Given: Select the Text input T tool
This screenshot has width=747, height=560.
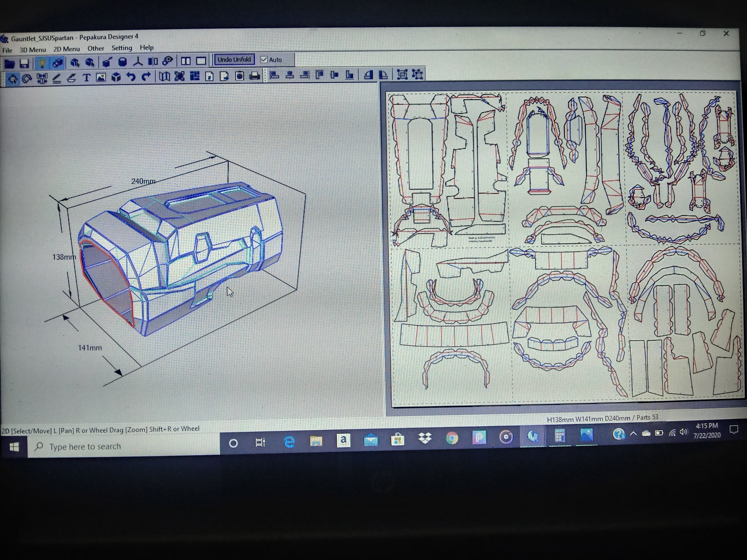Looking at the screenshot, I should pos(87,78).
